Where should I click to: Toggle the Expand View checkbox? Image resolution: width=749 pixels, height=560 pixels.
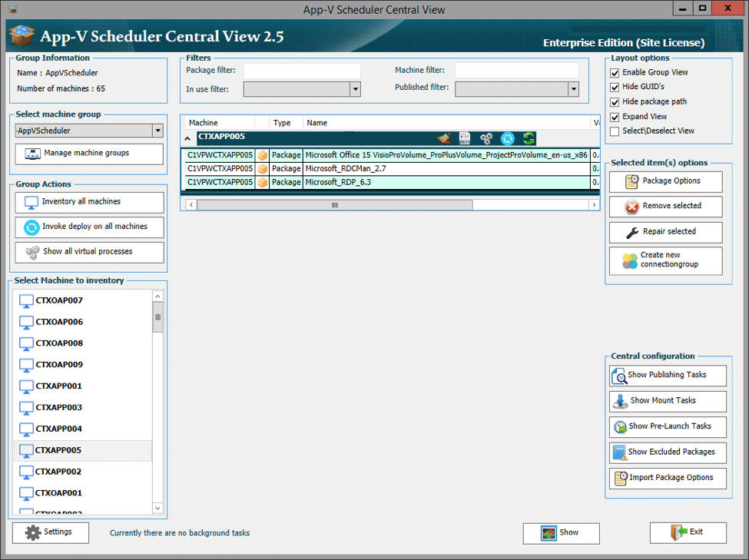pyautogui.click(x=615, y=117)
